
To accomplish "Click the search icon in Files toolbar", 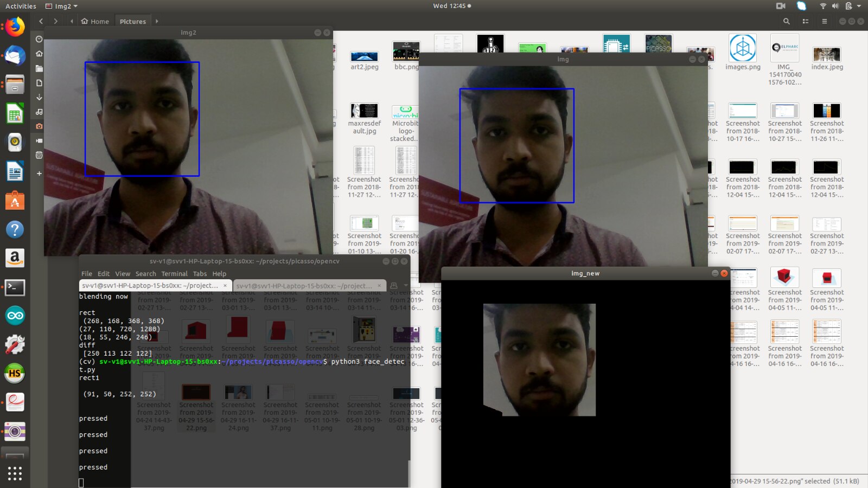I will click(786, 21).
